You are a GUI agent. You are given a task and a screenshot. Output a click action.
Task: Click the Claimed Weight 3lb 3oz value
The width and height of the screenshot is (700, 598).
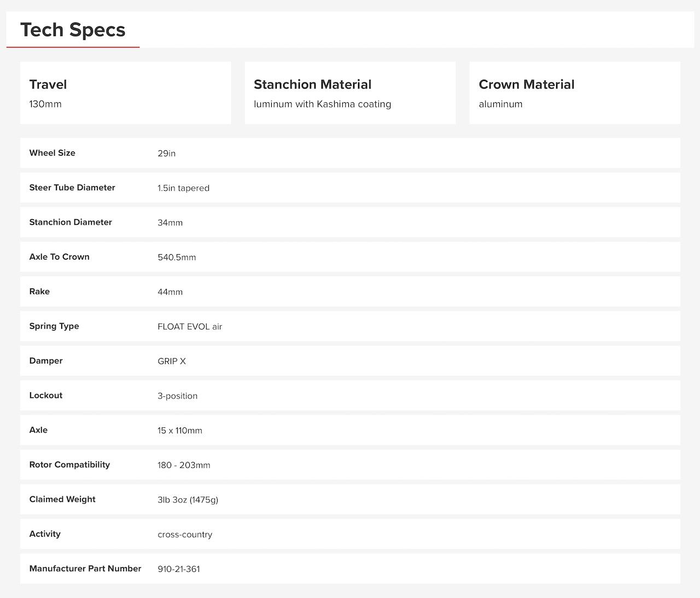[x=188, y=500]
